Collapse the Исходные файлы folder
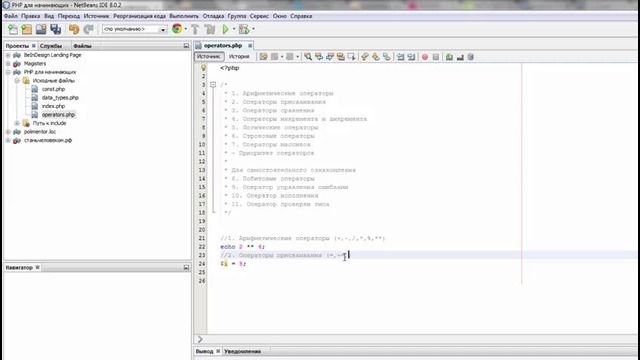640x360 pixels. 17,81
